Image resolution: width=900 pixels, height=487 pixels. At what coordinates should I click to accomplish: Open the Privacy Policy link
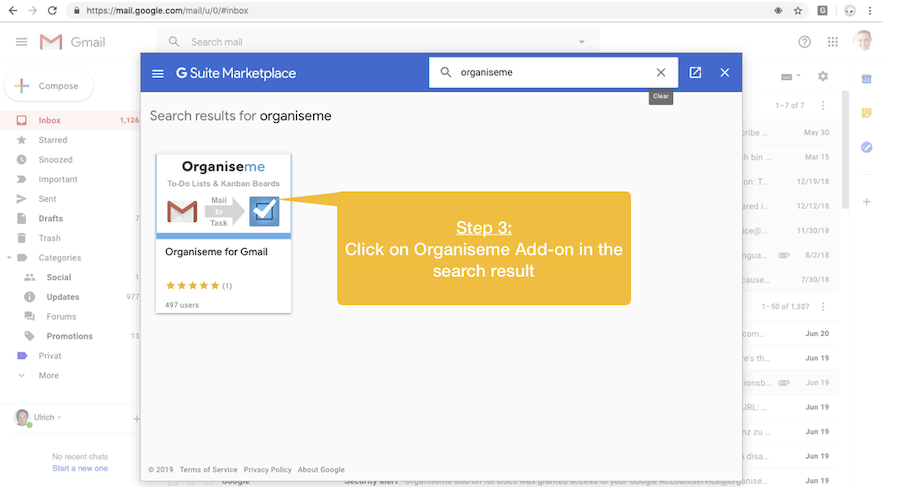267,470
